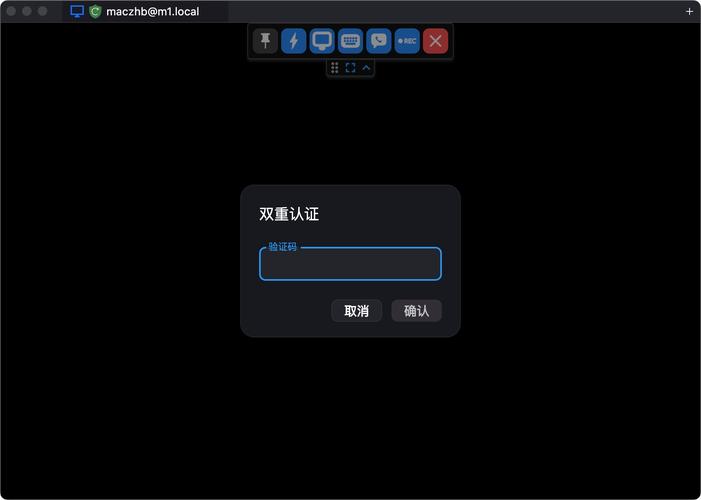Viewport: 701px width, 500px height.
Task: Click the toolbar drag handle dots
Action: [335, 68]
